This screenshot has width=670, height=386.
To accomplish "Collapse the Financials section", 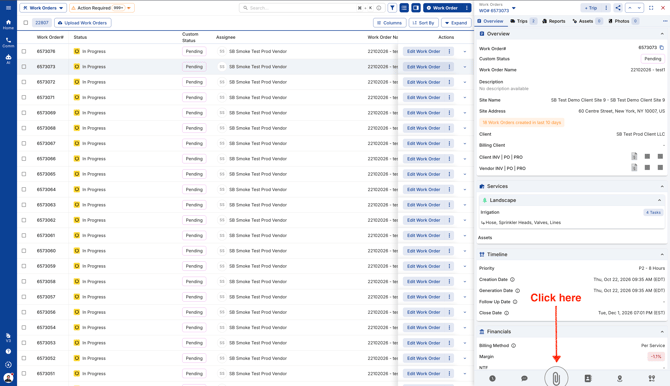I will 662,331.
